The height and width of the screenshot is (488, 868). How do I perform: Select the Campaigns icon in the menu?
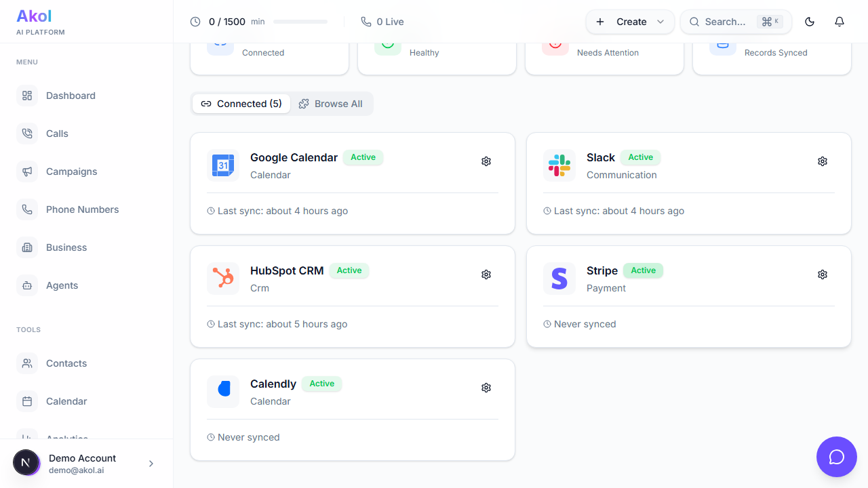click(27, 171)
